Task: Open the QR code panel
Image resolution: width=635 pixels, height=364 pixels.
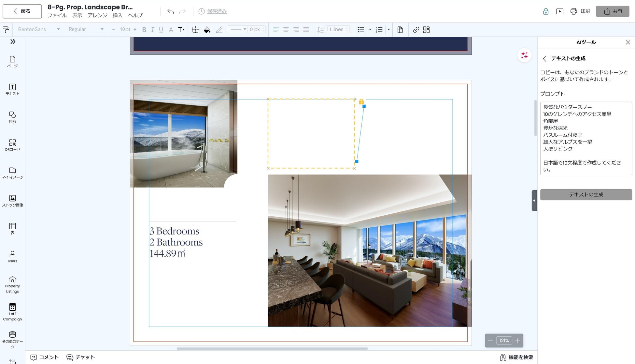Action: pyautogui.click(x=12, y=145)
